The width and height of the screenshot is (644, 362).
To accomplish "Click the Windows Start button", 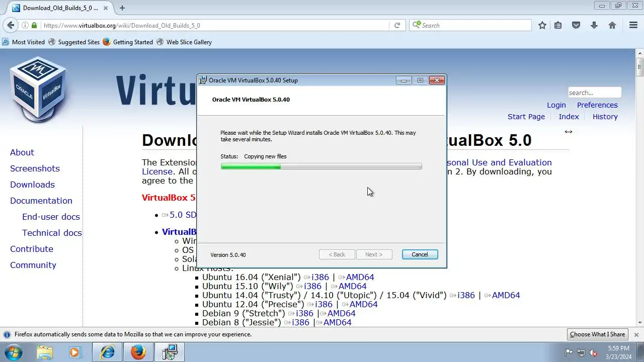I will (13, 352).
